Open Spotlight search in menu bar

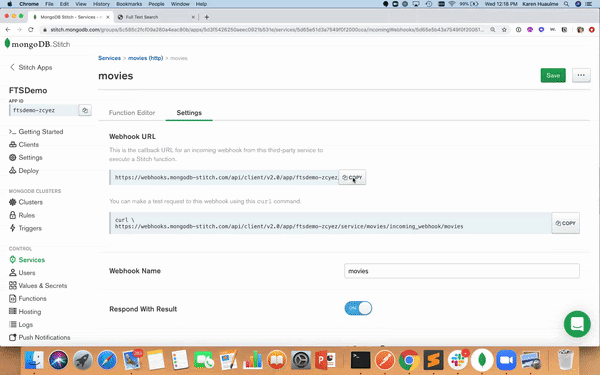click(x=566, y=4)
